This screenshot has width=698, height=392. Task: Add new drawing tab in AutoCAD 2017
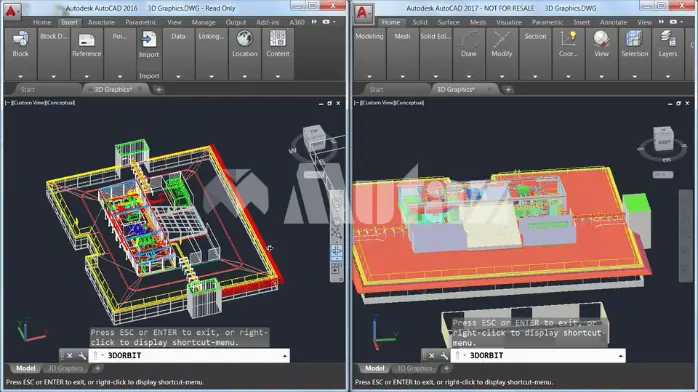pyautogui.click(x=508, y=89)
